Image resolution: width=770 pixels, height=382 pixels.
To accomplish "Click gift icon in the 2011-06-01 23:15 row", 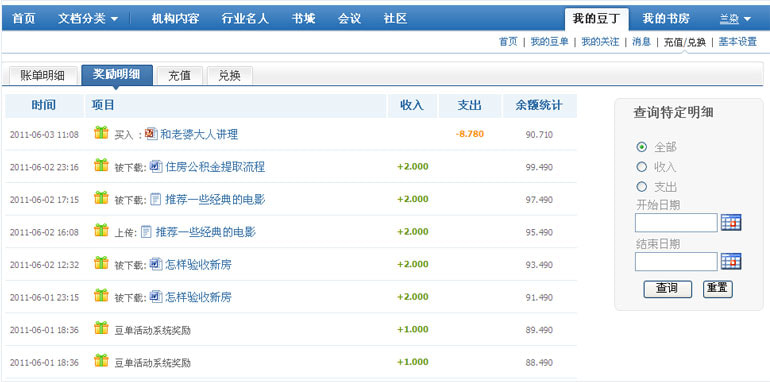I will coord(101,296).
